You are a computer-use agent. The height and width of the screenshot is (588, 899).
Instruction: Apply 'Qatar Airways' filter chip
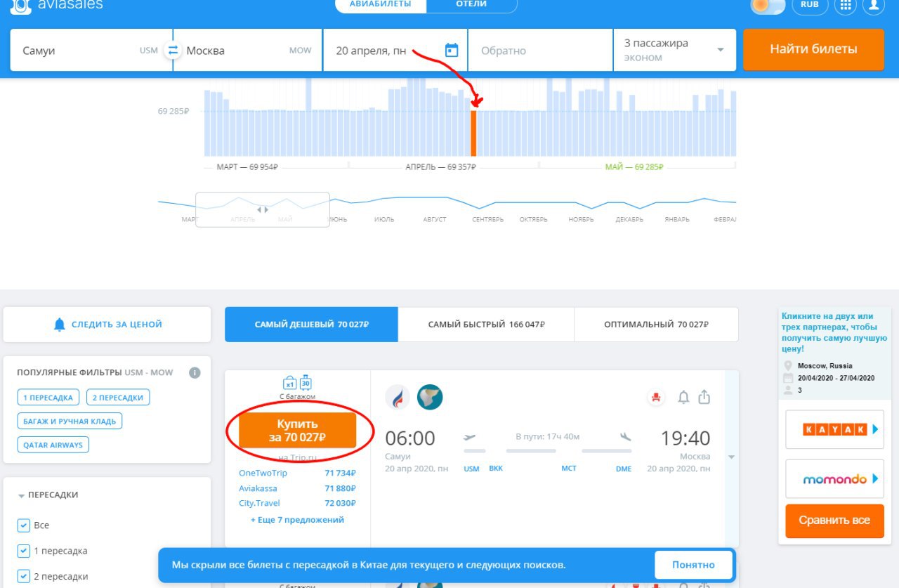53,445
